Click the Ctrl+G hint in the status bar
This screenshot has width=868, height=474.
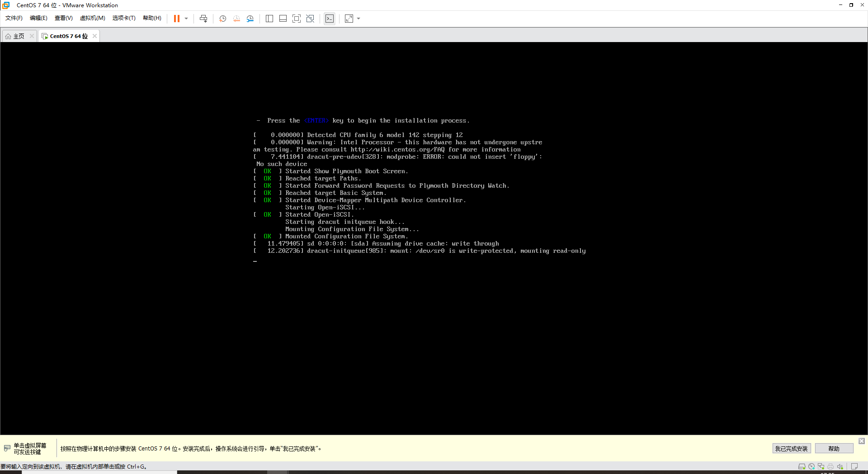pos(136,467)
